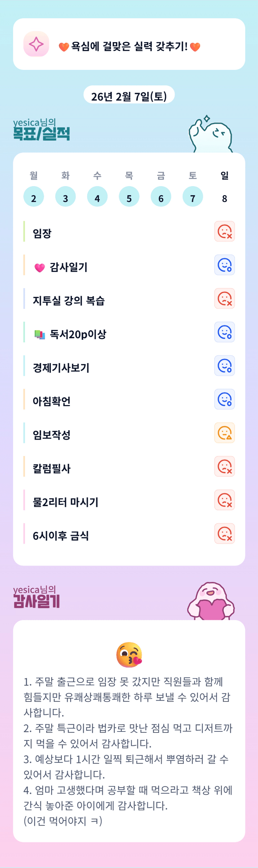The width and height of the screenshot is (258, 868).
Task: Select Monday the 2nd in week row
Action: 34,196
